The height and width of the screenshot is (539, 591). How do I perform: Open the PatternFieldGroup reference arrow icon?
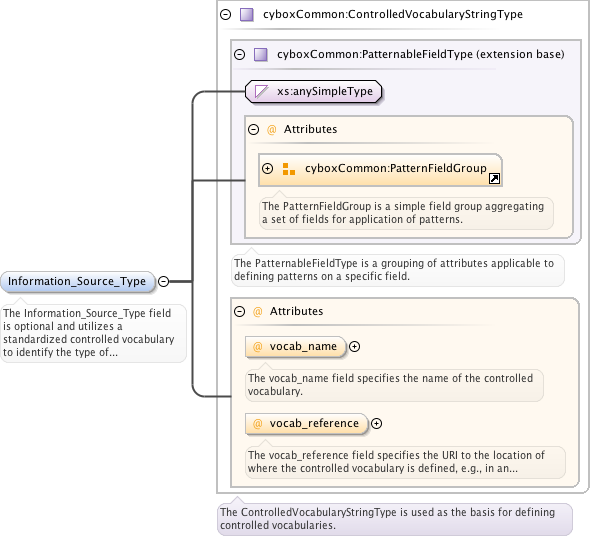pyautogui.click(x=494, y=178)
